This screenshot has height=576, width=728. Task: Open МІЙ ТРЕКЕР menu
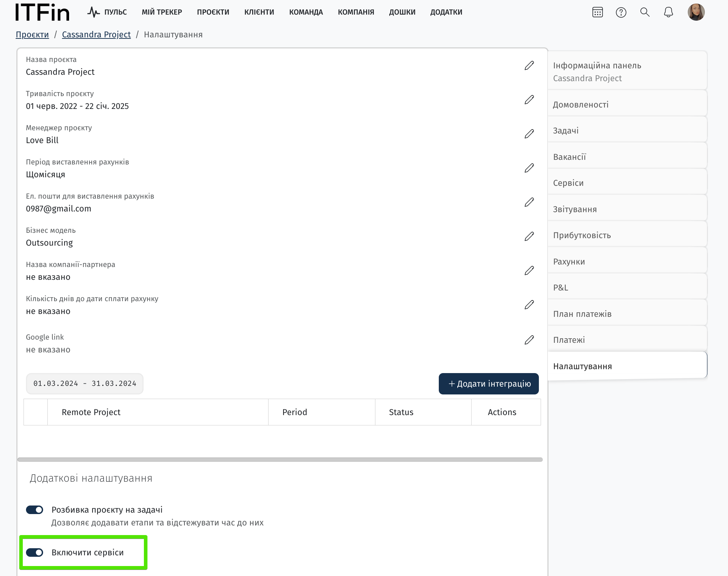point(162,12)
